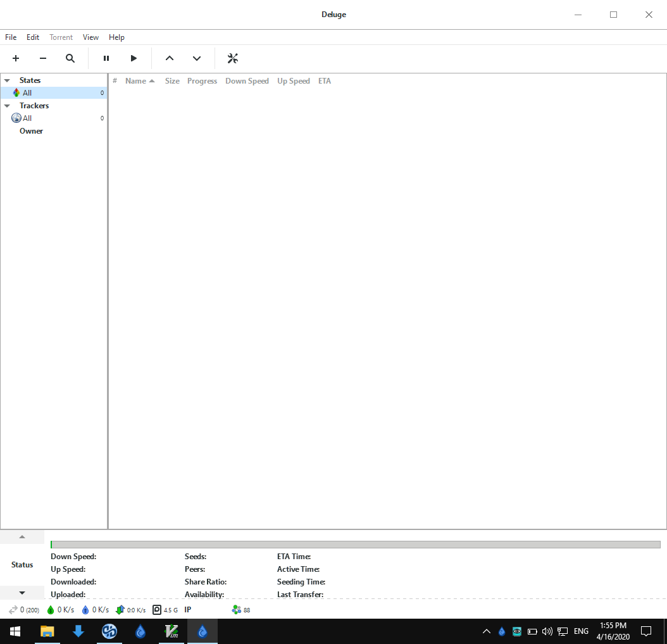Viewport: 667px width, 644px height.
Task: Collapse the States section in sidebar
Action: tap(7, 80)
